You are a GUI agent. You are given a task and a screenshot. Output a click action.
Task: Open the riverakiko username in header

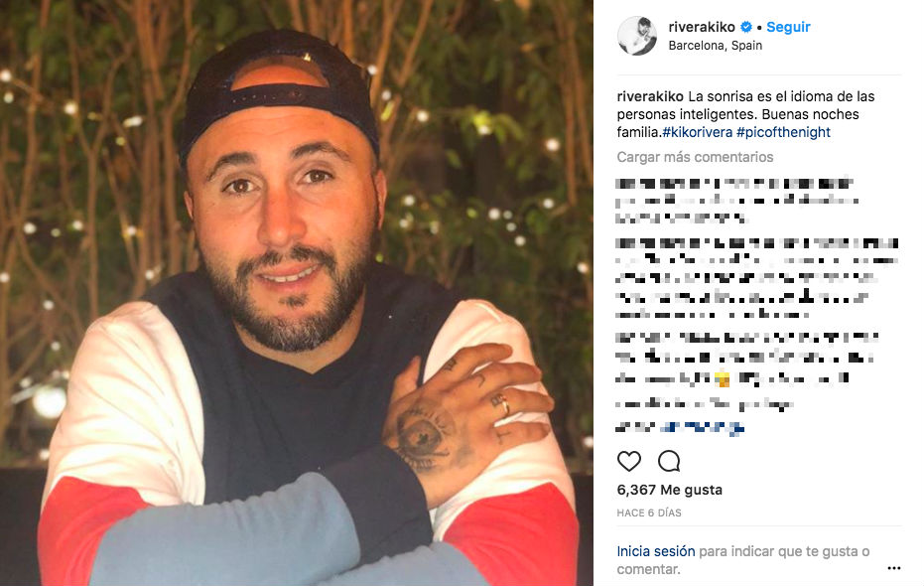702,27
